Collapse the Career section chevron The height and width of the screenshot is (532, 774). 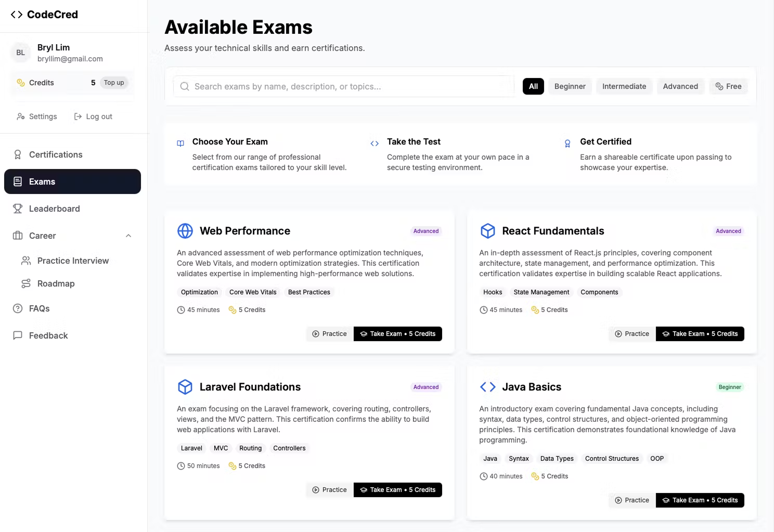coord(128,236)
